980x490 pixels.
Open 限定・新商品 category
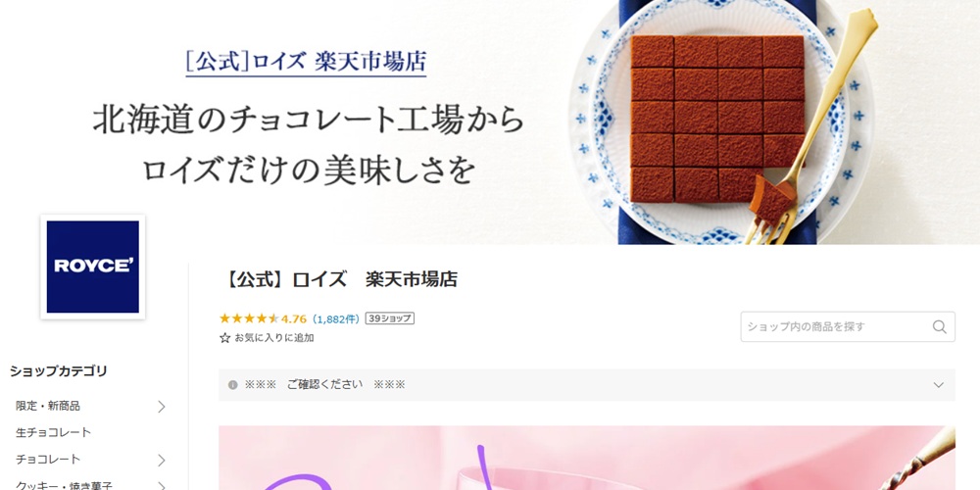click(48, 407)
